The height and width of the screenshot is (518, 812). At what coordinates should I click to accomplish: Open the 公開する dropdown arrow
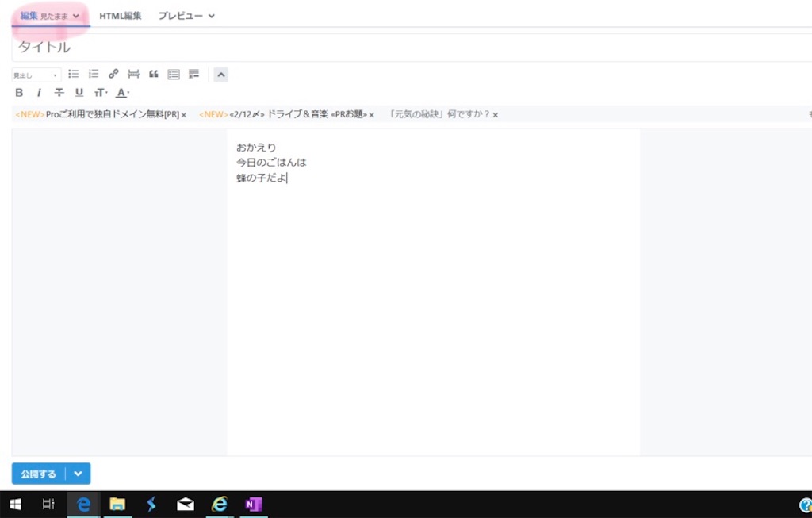coord(78,474)
